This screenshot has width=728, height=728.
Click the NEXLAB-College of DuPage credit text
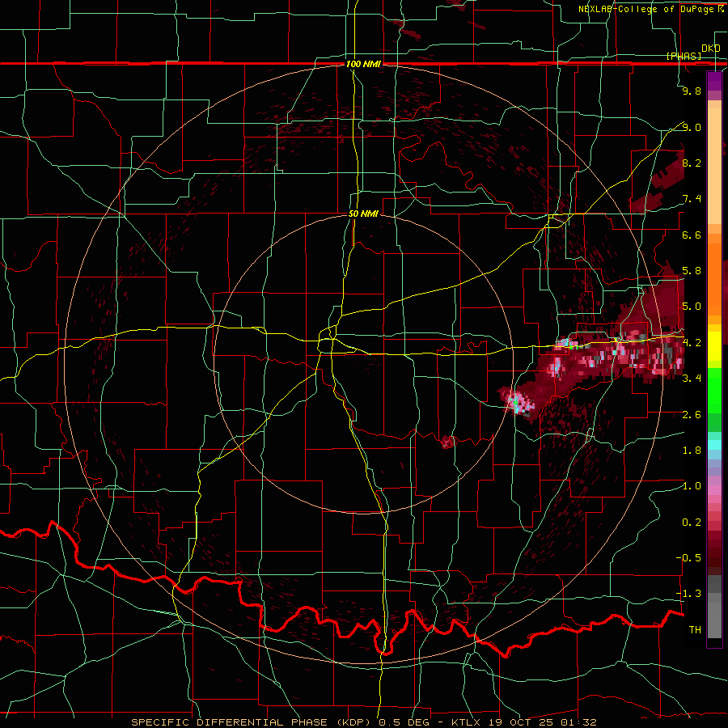click(647, 9)
